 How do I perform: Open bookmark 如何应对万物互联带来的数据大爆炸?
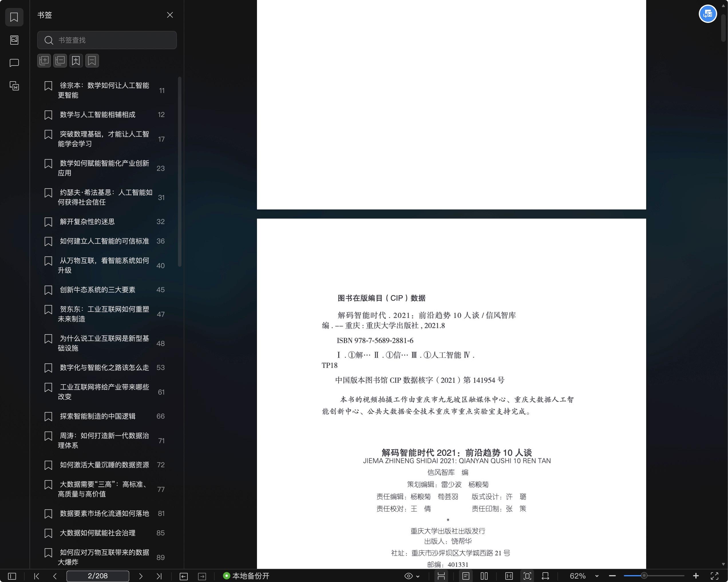click(x=105, y=557)
